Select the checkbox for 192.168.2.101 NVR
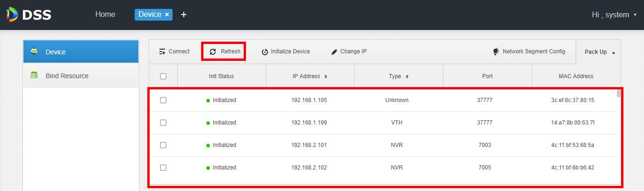The height and width of the screenshot is (191, 644). click(163, 145)
